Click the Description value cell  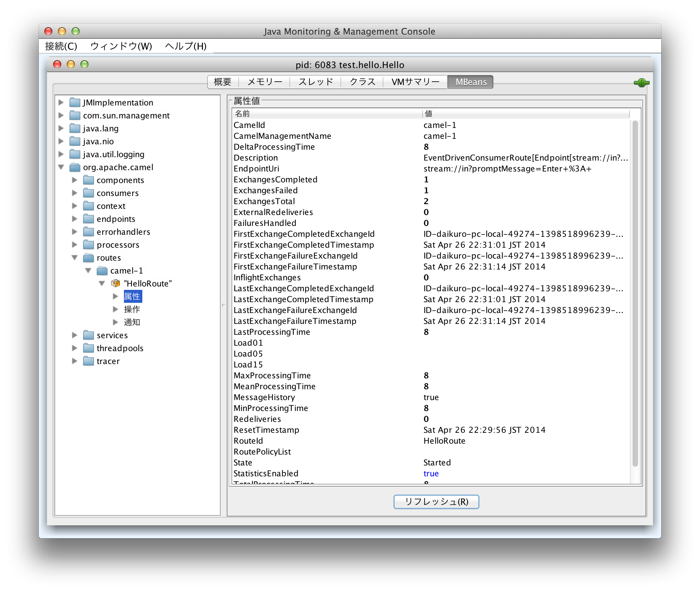[526, 158]
